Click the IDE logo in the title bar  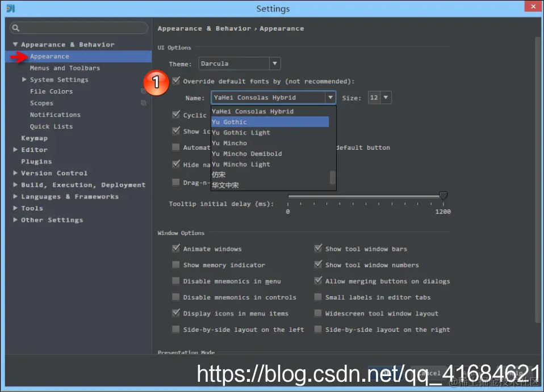11,9
